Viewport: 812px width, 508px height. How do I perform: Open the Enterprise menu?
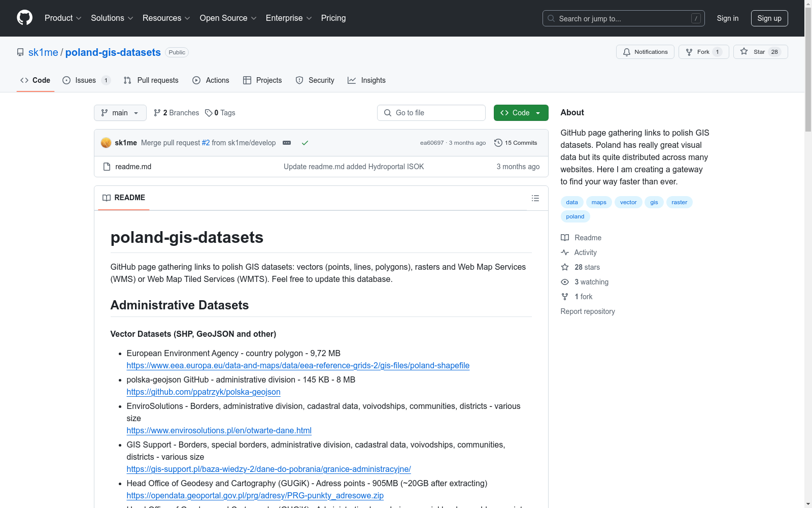pyautogui.click(x=289, y=18)
